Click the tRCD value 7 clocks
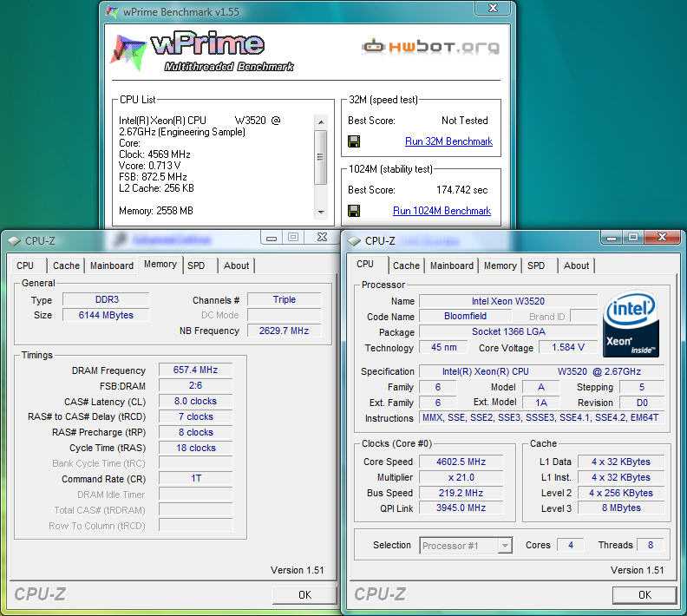Image resolution: width=687 pixels, height=616 pixels. coord(195,416)
